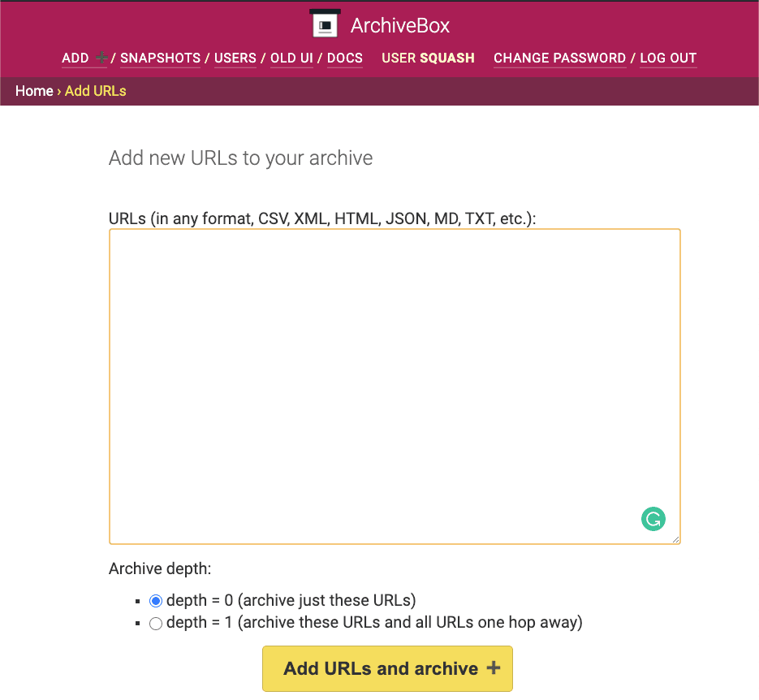
Task: Click the textarea resize handle
Action: click(675, 538)
